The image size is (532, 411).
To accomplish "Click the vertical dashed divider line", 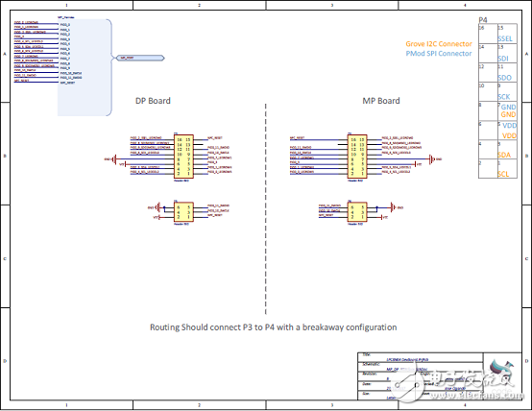I will pos(266,209).
